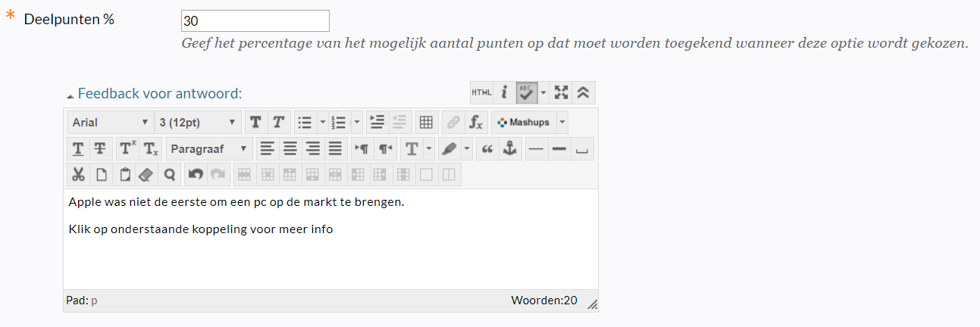
Task: Paste from the clipboard
Action: coord(124,174)
